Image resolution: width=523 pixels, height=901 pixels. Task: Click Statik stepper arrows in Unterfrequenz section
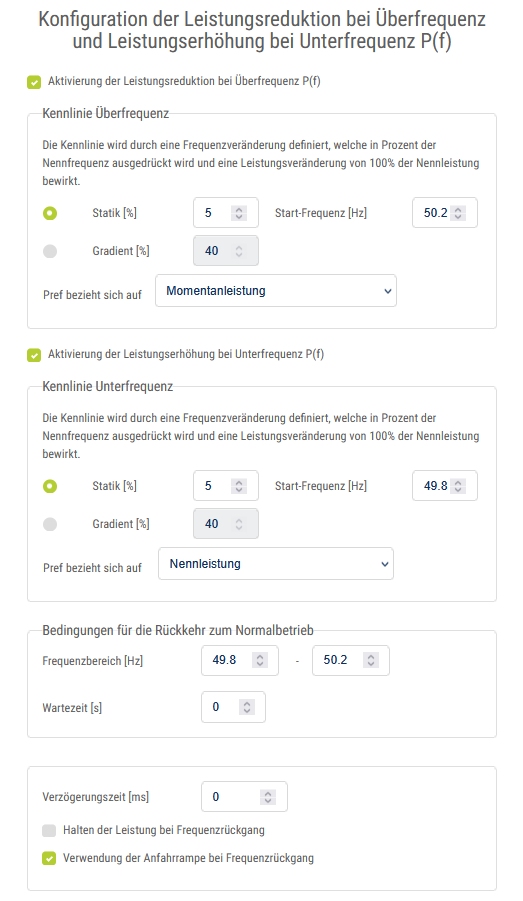239,486
